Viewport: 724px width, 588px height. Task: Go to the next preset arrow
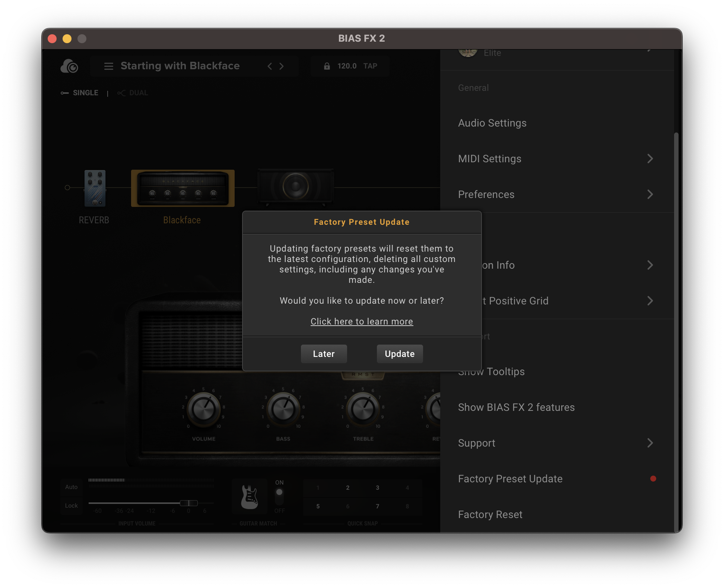[282, 66]
